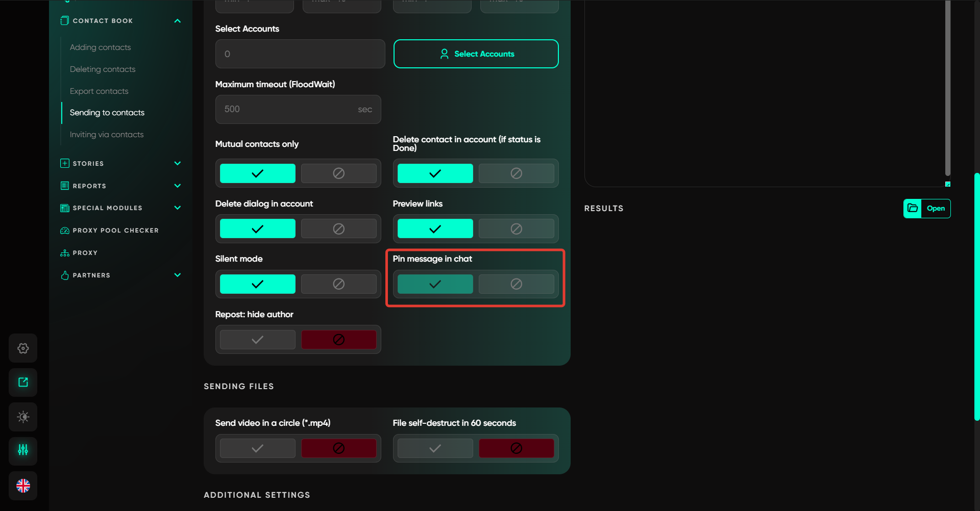Click the Stories plus icon
Screen dimensions: 980x511
point(65,164)
